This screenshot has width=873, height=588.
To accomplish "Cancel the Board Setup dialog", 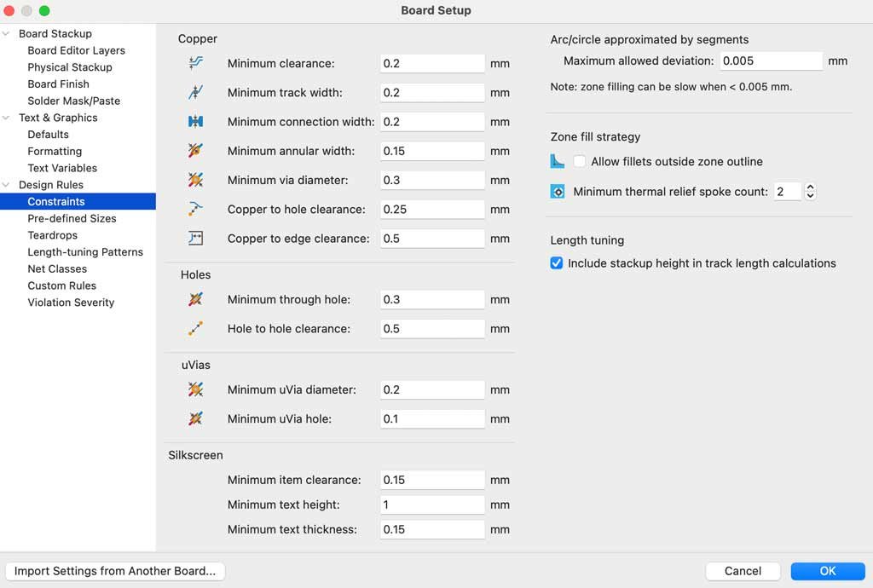I will [x=743, y=571].
